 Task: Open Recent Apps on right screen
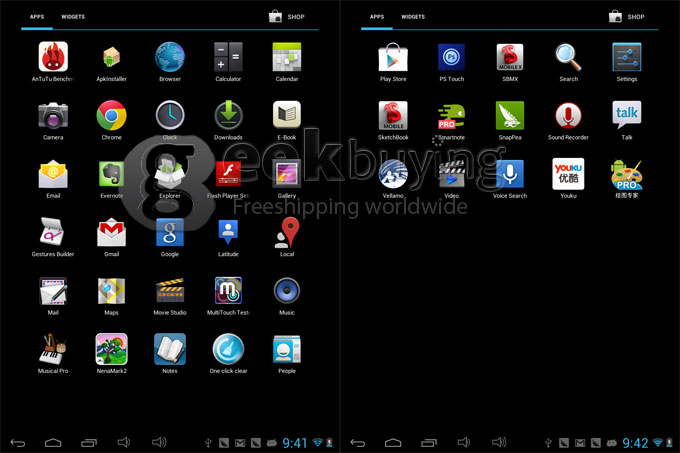pos(429,443)
